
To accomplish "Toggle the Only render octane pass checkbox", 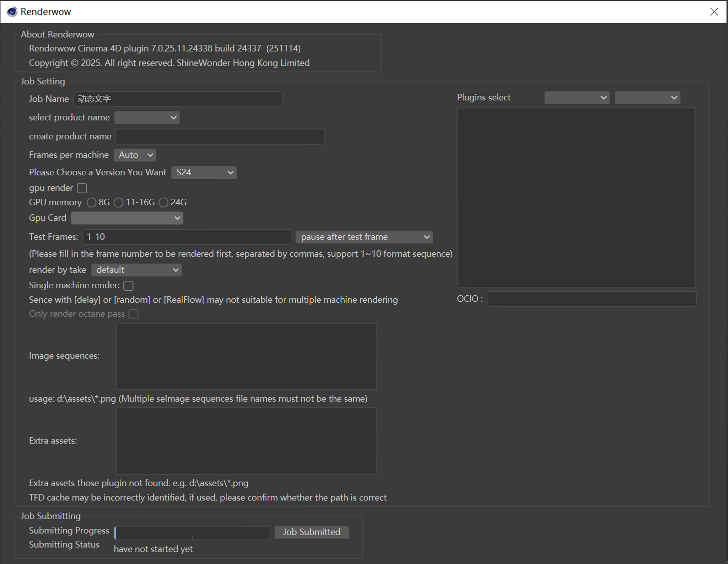I will (x=133, y=314).
